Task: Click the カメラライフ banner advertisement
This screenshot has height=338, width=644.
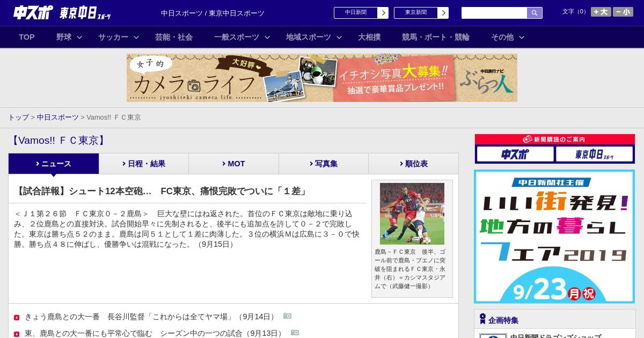Action: point(322,78)
